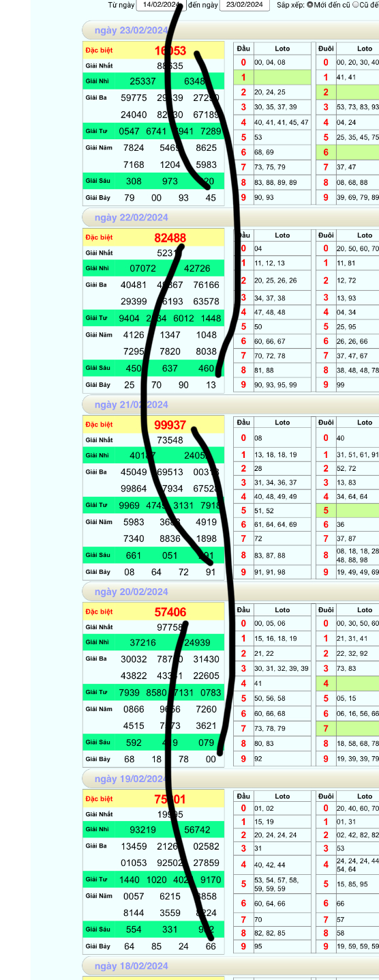Click Loto cell '13, 18, 18, 19'

tap(282, 454)
